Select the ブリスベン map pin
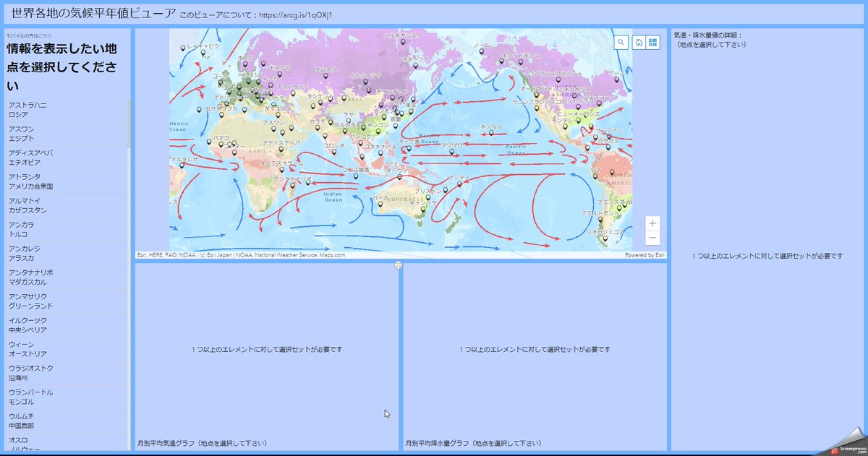The width and height of the screenshot is (868, 456). click(428, 197)
